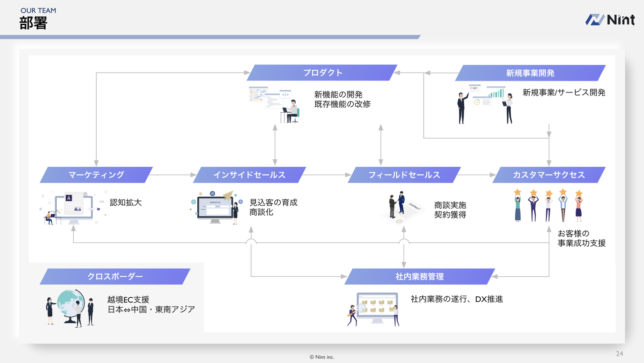Click the people holding stars illustration
644x363 pixels.
548,205
